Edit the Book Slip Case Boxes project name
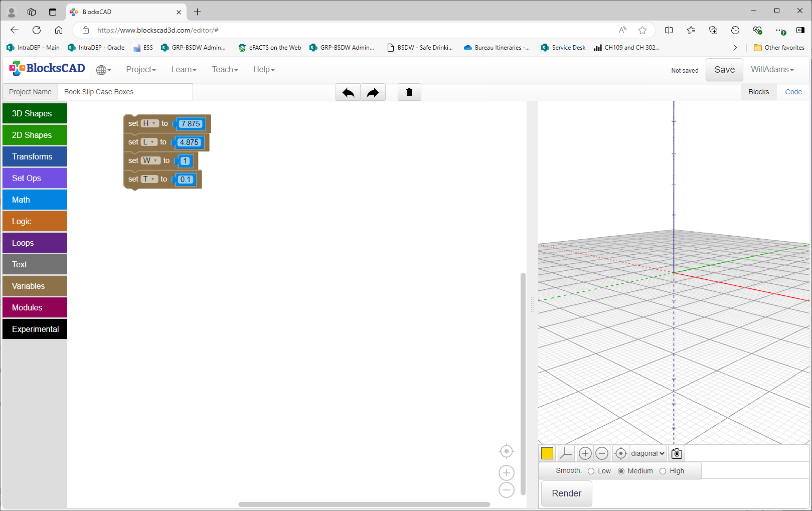812x511 pixels. (125, 92)
